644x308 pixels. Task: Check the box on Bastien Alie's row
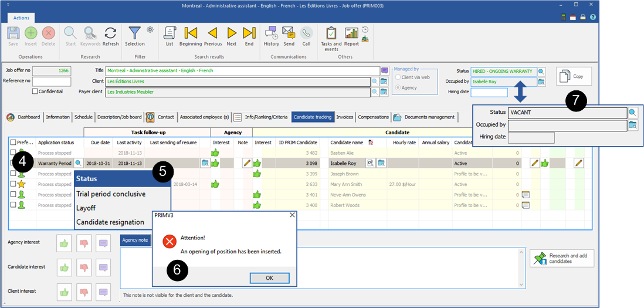click(x=13, y=153)
